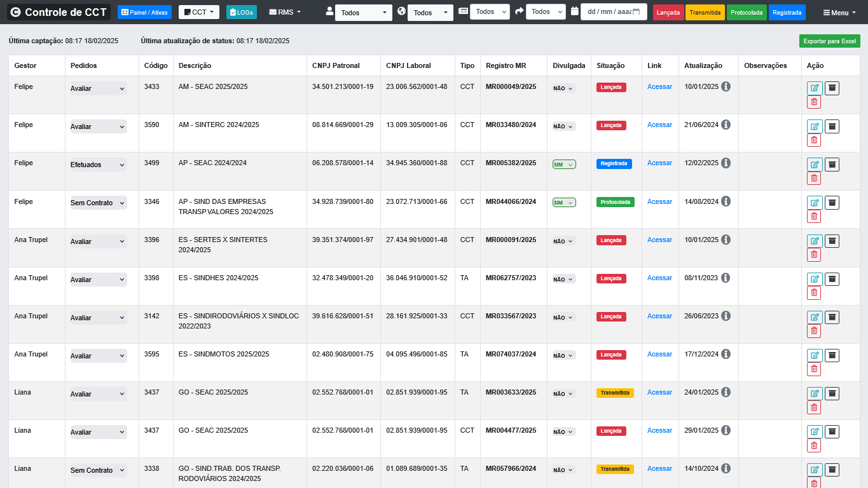Click info icon beside date 14/08/2024
Image resolution: width=868 pixels, height=488 pixels.
click(726, 201)
